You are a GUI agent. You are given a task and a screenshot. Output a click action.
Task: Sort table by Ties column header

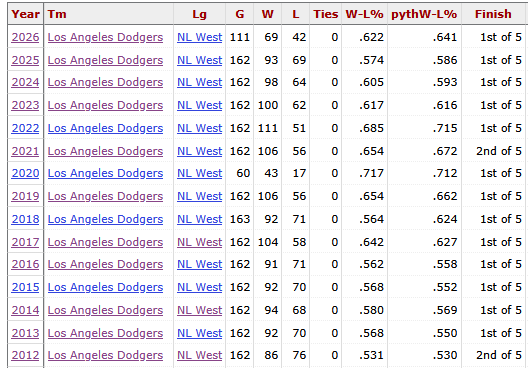(326, 14)
